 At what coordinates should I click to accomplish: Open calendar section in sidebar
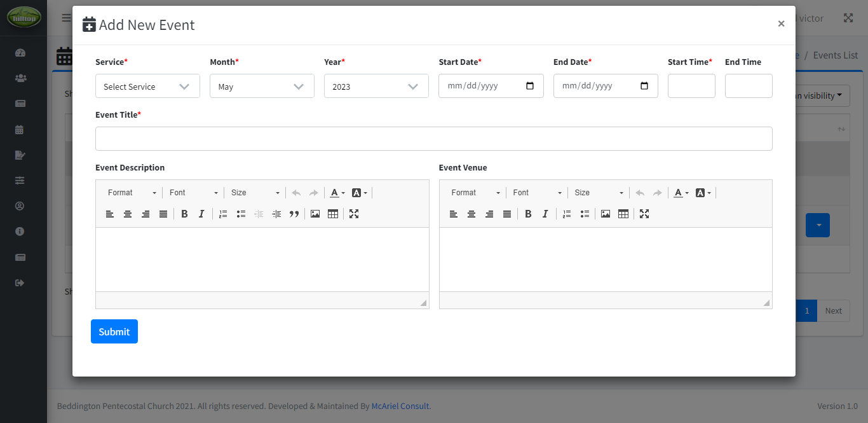click(20, 129)
